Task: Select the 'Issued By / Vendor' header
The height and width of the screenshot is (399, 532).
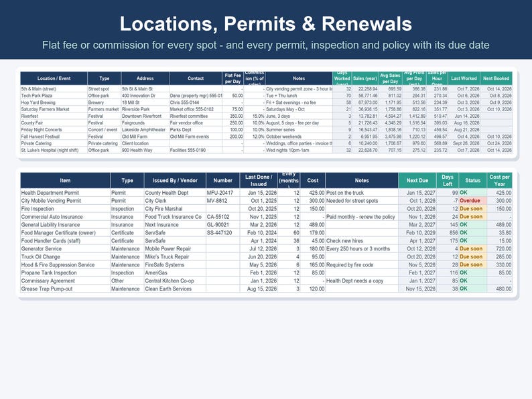Action: pyautogui.click(x=175, y=180)
